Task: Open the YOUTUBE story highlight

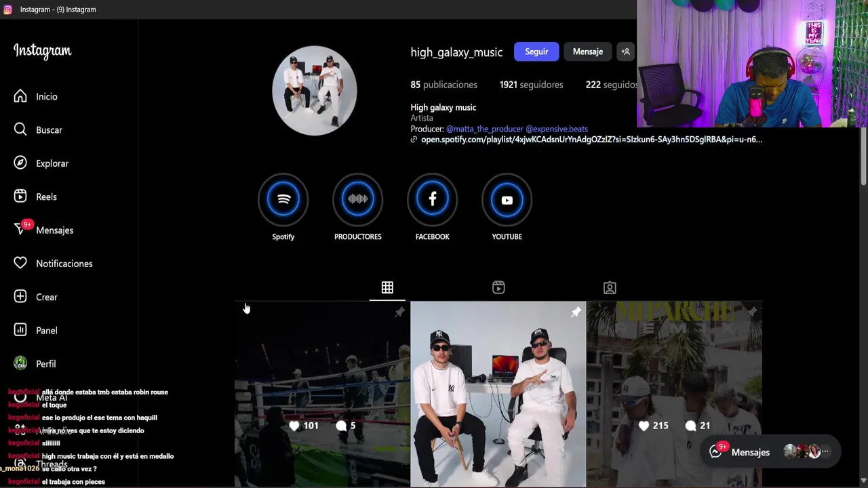Action: 507,199
